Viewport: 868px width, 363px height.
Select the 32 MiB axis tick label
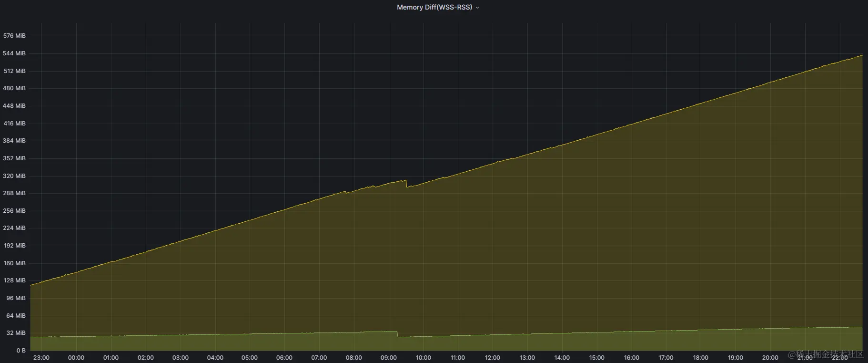click(16, 333)
